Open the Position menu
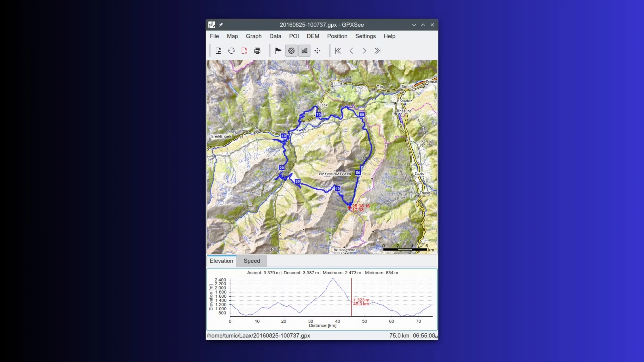Viewport: 644px width, 362px height. (337, 36)
